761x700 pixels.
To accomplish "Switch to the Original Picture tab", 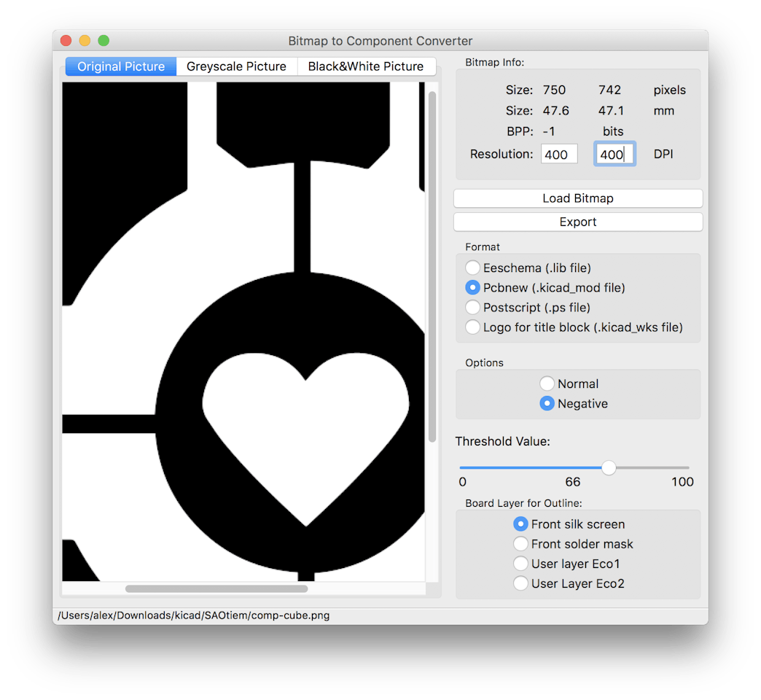I will tap(121, 66).
